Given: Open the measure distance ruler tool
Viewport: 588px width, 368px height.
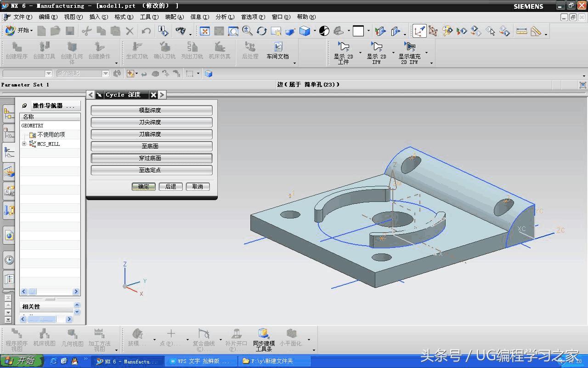Looking at the screenshot, I should pos(521,31).
